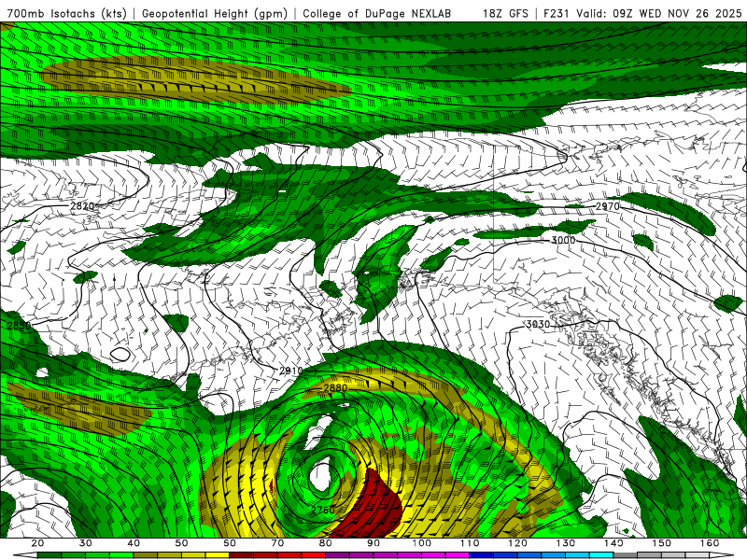Click the 70 value on the color scale
Viewport: 747px width, 560px height.
point(277,543)
